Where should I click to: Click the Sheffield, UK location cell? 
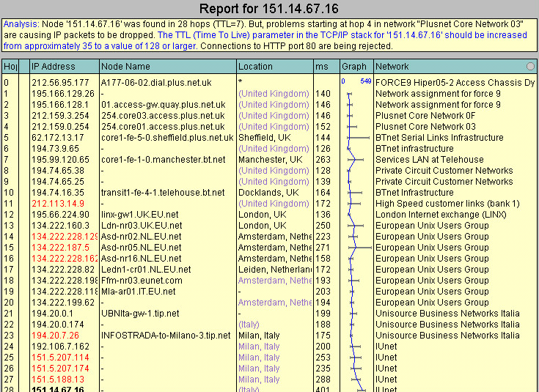click(265, 138)
